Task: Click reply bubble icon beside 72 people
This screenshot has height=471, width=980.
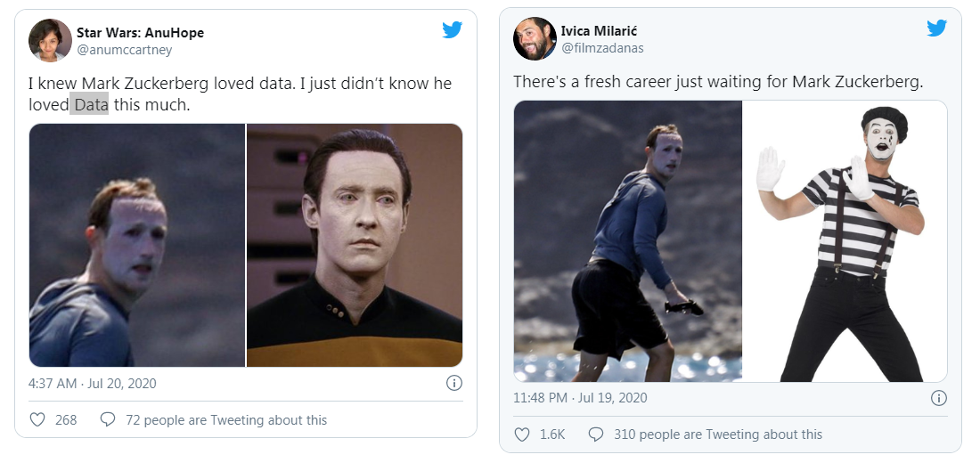Action: click(108, 419)
